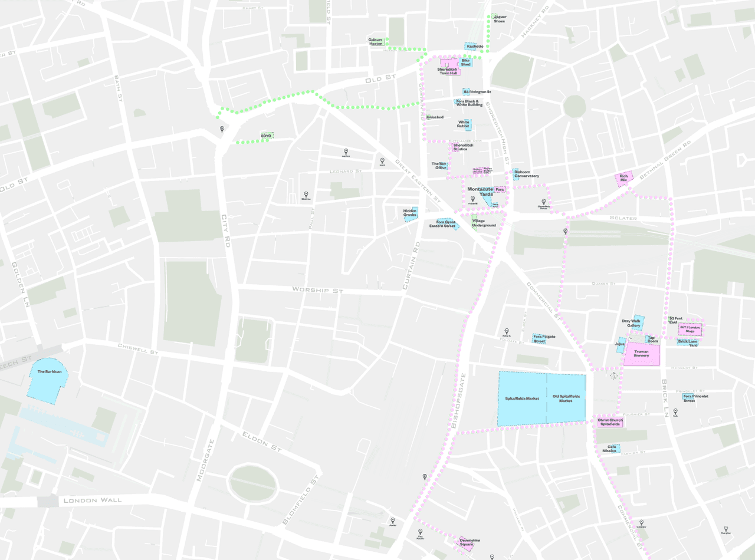755x560 pixels.
Task: Open the Tap Room venue marker
Action: pos(652,340)
